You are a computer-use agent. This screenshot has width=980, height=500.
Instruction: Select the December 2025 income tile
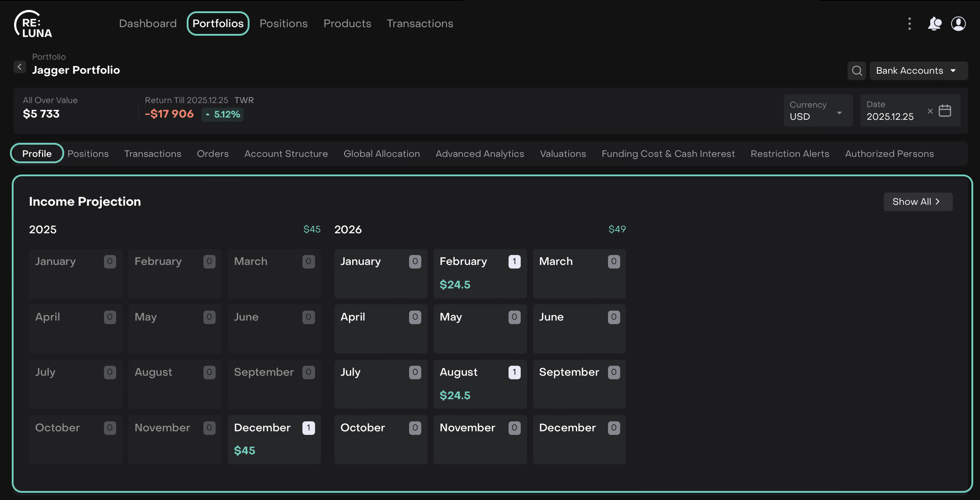click(x=274, y=439)
